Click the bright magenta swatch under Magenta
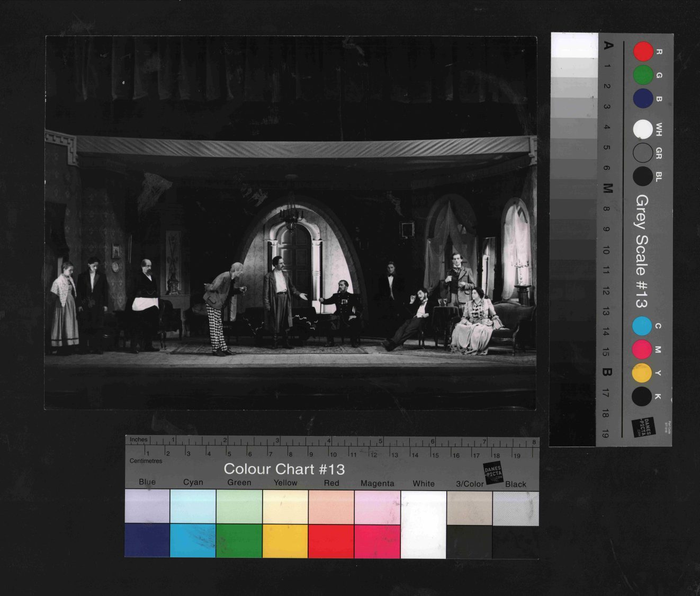 (377, 541)
